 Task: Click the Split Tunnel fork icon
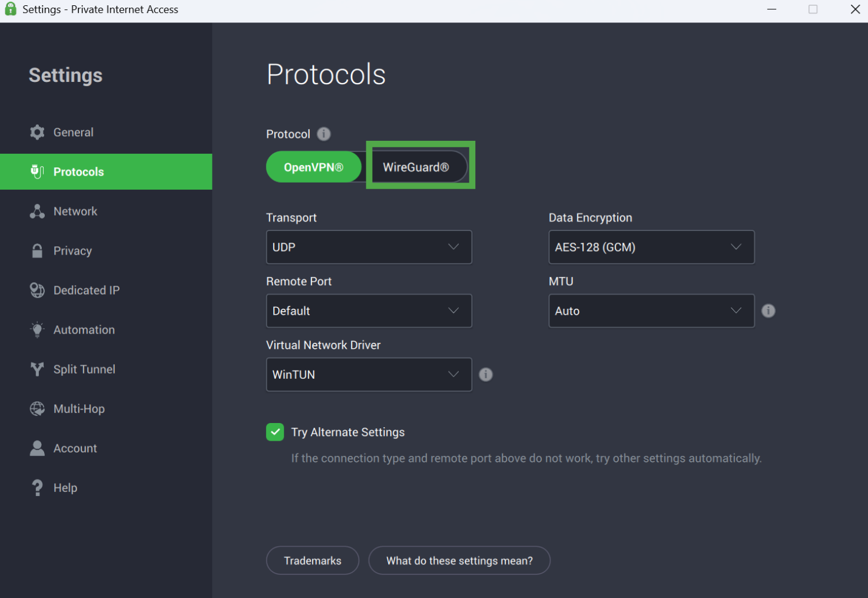point(37,369)
